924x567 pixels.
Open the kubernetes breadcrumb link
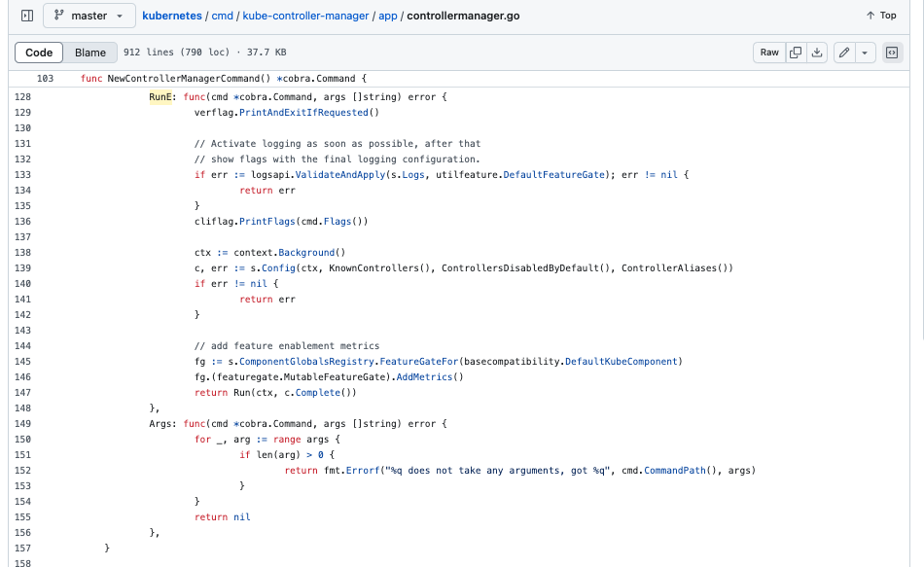coord(172,16)
